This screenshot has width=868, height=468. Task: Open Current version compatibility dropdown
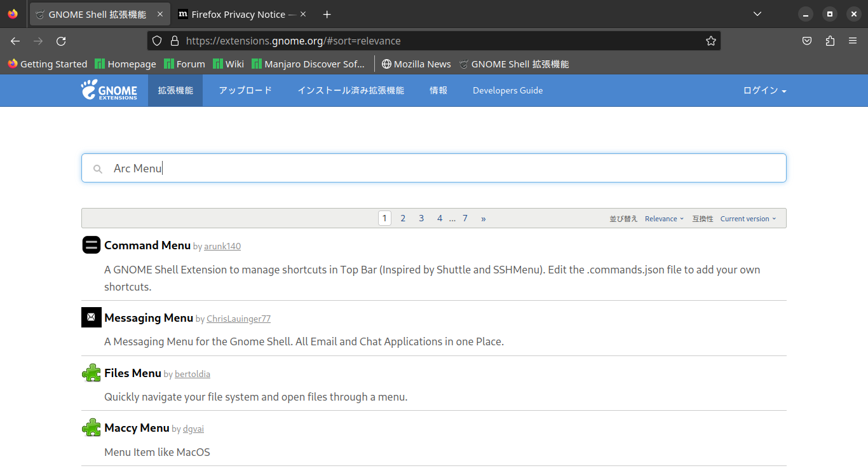(x=748, y=219)
